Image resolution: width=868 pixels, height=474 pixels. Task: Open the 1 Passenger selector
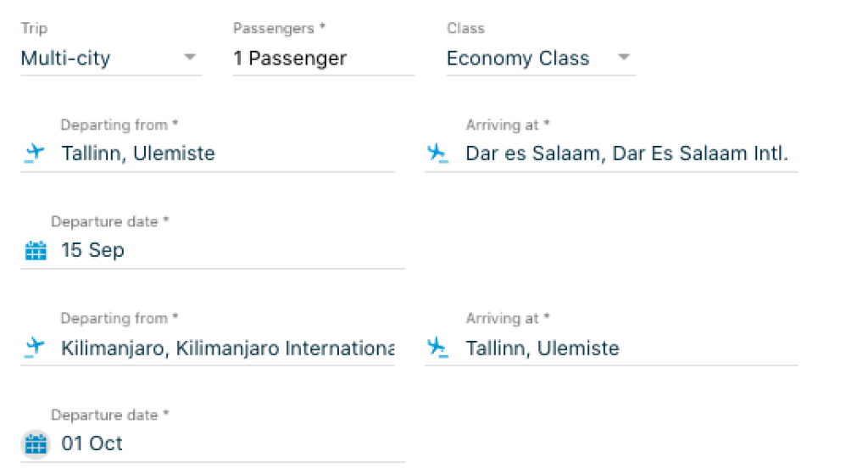click(290, 59)
